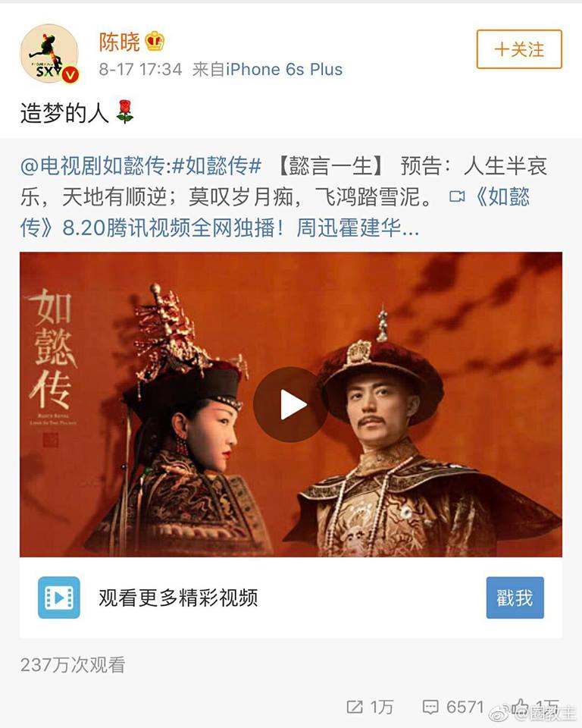Click the 6571 comment count
This screenshot has height=728, width=582.
tap(465, 707)
